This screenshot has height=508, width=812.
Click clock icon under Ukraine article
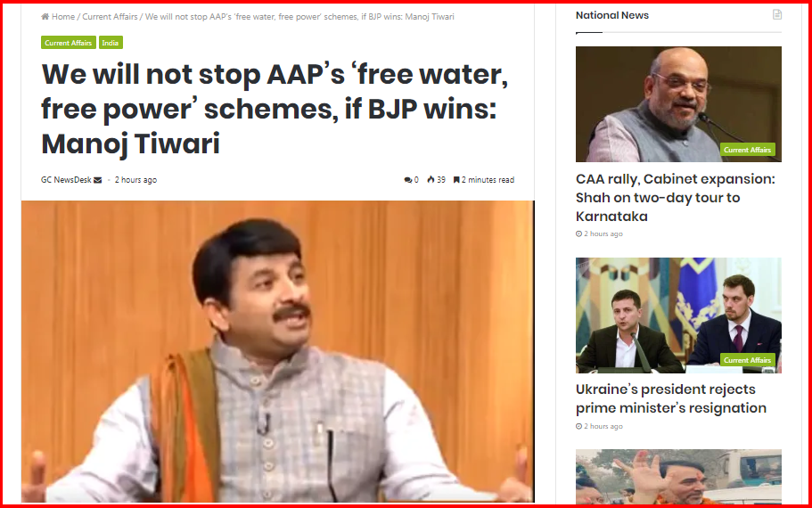pos(579,427)
